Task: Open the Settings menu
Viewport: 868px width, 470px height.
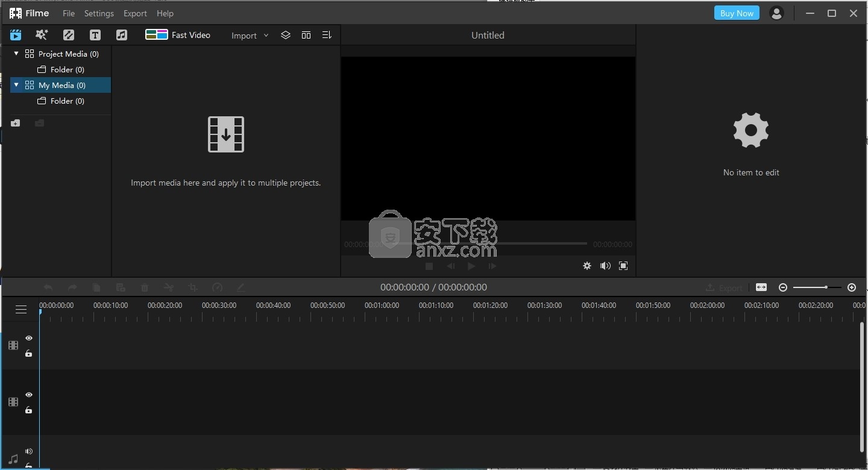Action: (x=99, y=13)
